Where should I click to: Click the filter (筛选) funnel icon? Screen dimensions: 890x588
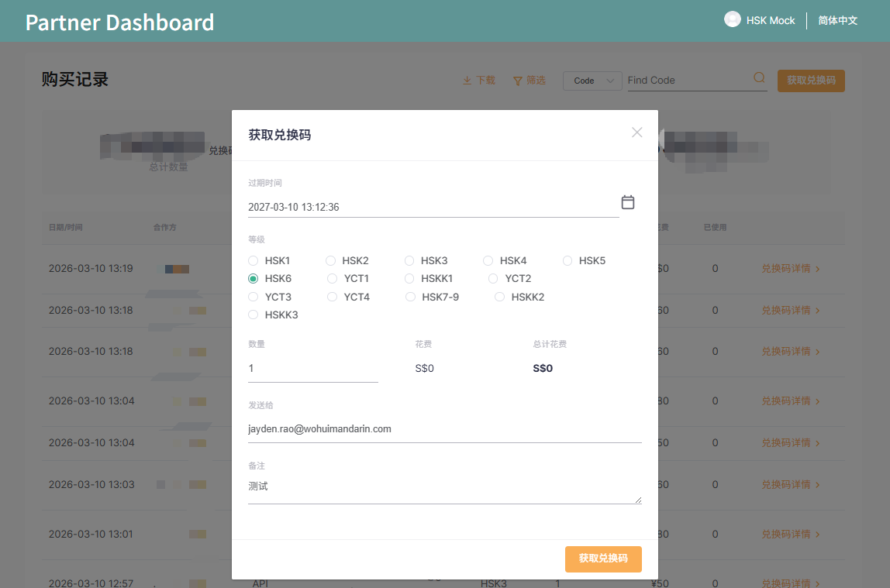pos(516,80)
